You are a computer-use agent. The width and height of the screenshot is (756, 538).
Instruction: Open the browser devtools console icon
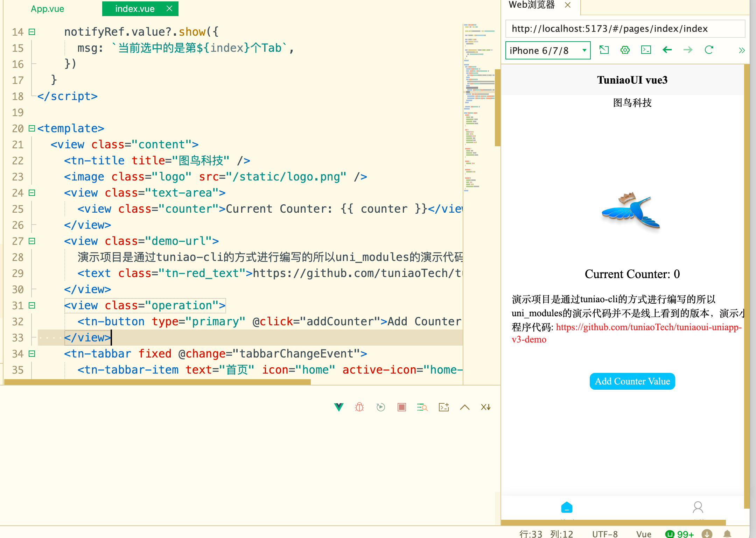point(646,50)
